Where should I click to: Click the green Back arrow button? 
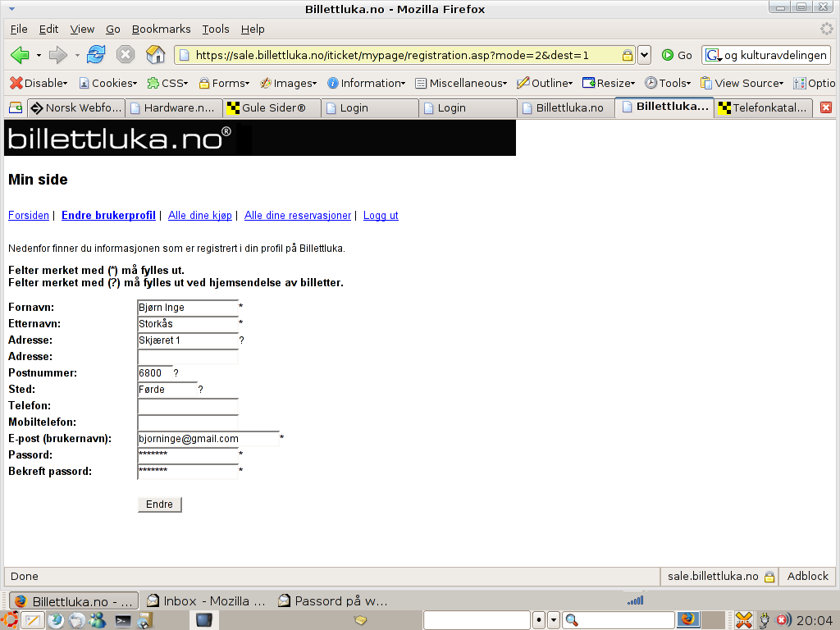point(20,55)
